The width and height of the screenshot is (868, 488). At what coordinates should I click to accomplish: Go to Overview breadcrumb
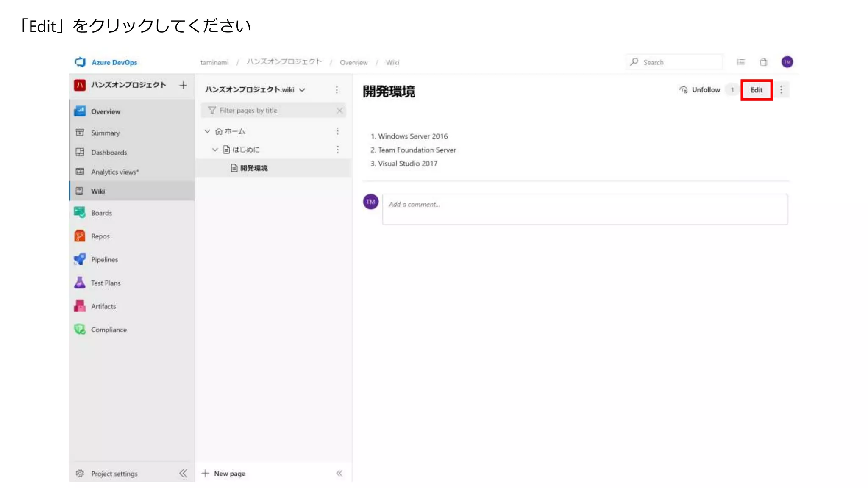click(x=354, y=63)
